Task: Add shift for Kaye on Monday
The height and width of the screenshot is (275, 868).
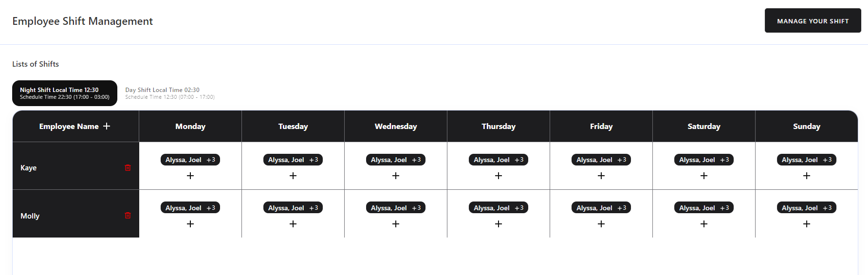Action: click(x=190, y=176)
